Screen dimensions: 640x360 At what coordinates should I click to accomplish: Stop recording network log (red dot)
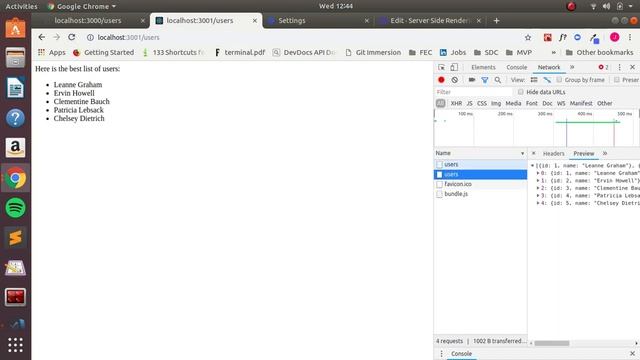441,80
